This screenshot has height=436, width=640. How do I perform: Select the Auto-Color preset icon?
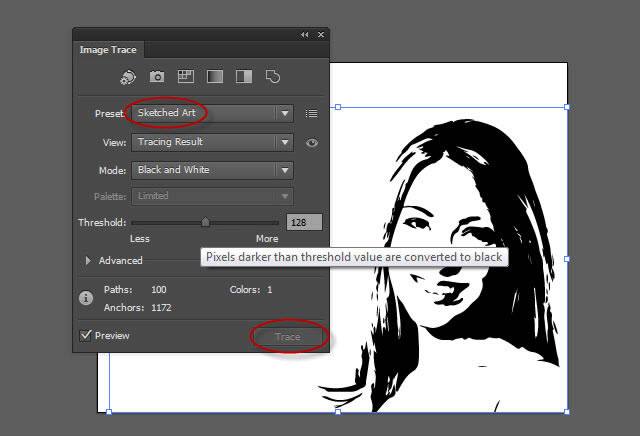click(128, 77)
